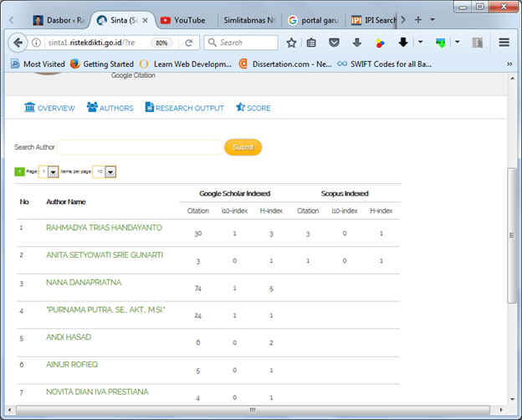Click the 80% zoom level indicator
The height and width of the screenshot is (420, 522).
coord(161,43)
